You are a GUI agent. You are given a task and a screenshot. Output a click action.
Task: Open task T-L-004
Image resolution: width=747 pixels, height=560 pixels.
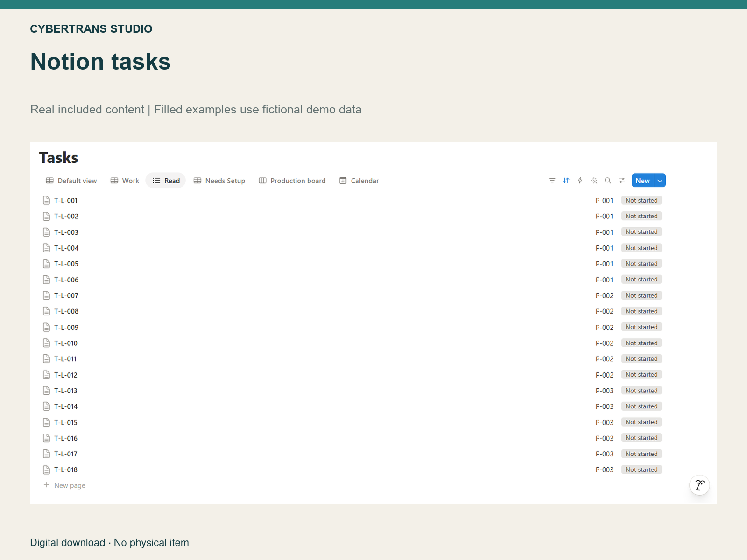click(66, 248)
